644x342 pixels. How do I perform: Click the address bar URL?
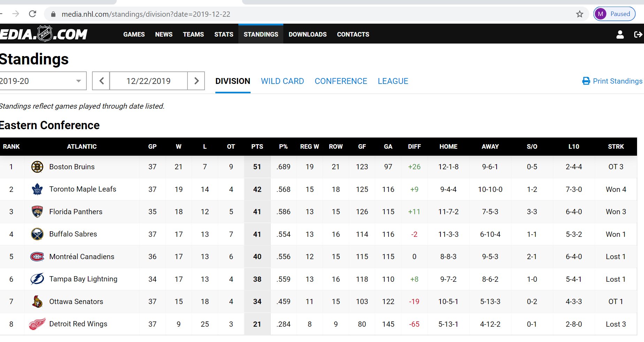(146, 14)
